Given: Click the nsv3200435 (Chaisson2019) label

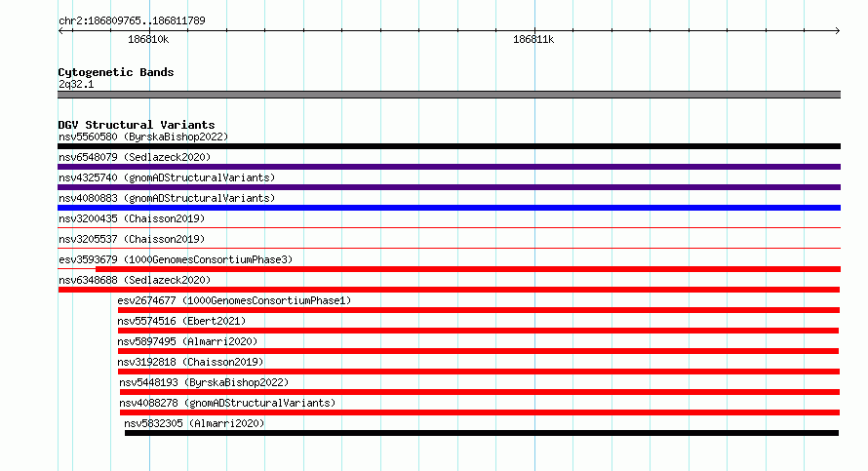Looking at the screenshot, I should [x=132, y=218].
